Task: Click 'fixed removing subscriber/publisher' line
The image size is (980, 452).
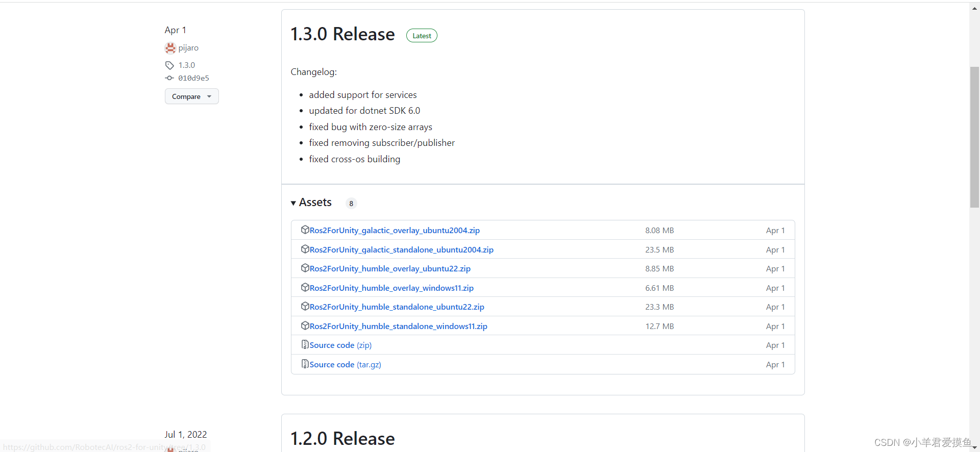Action: 382,143
